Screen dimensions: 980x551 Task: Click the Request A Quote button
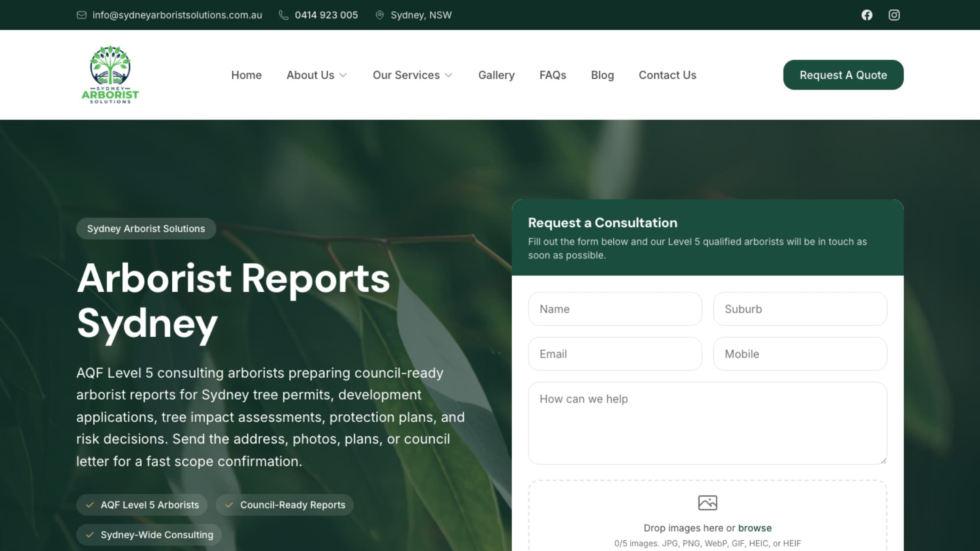pyautogui.click(x=843, y=75)
